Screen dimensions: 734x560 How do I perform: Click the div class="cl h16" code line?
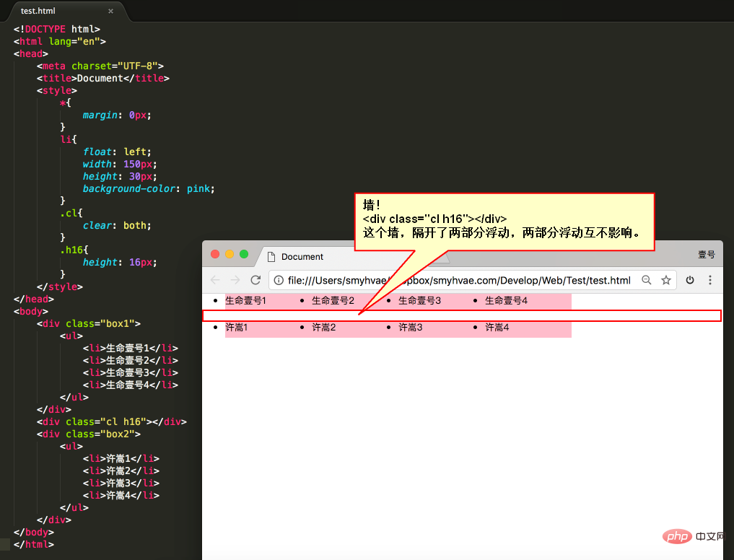click(x=111, y=422)
